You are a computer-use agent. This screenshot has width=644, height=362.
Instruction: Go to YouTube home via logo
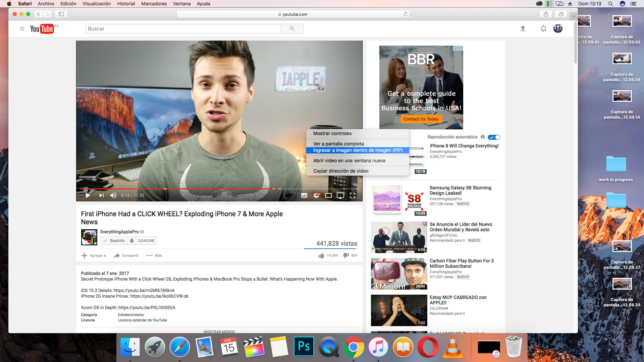42,29
